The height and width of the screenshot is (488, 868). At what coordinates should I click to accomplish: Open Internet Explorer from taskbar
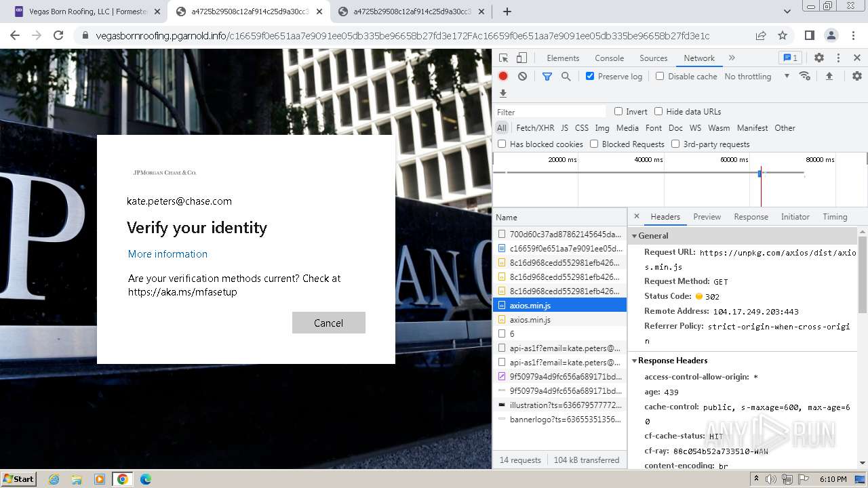pos(54,479)
